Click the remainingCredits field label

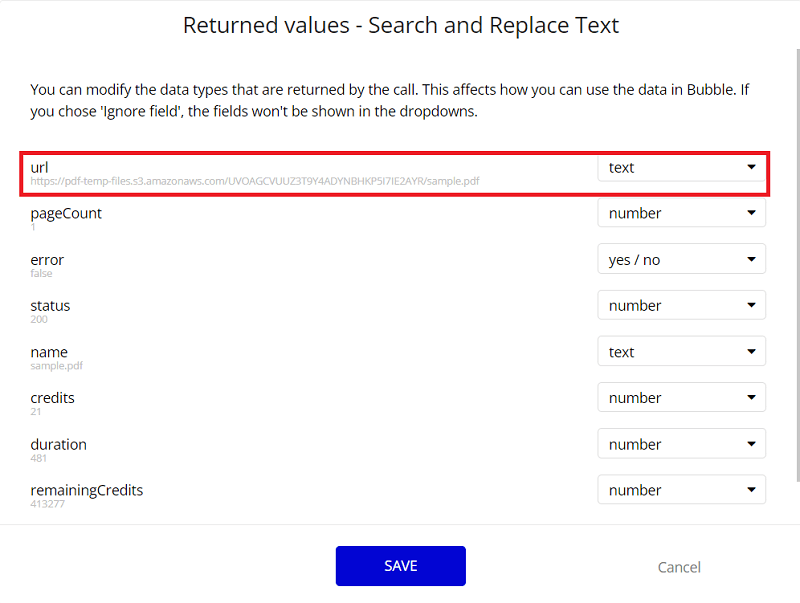[x=86, y=490]
